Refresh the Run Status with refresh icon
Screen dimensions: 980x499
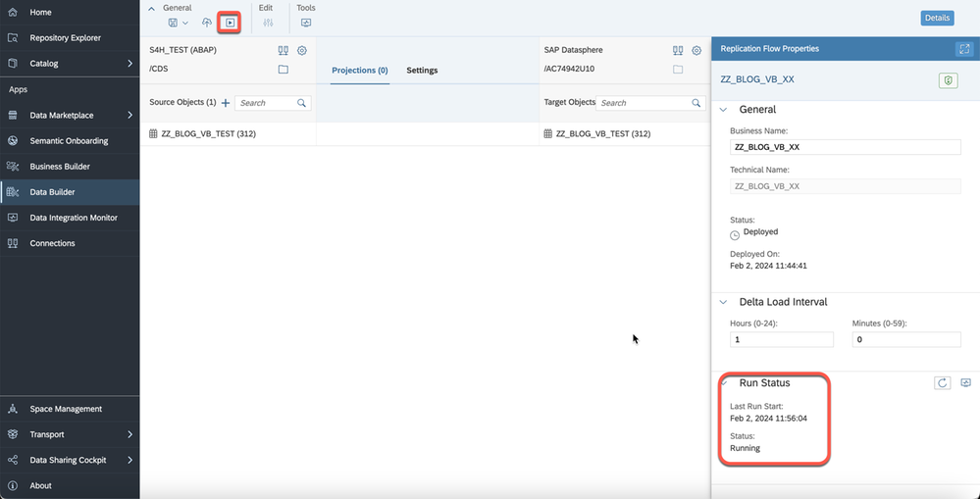click(943, 383)
